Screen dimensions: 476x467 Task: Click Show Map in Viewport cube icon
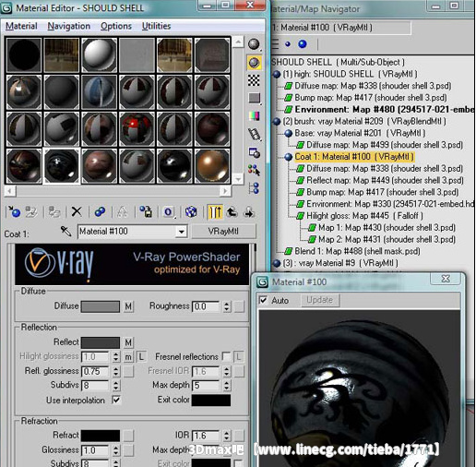pos(191,211)
